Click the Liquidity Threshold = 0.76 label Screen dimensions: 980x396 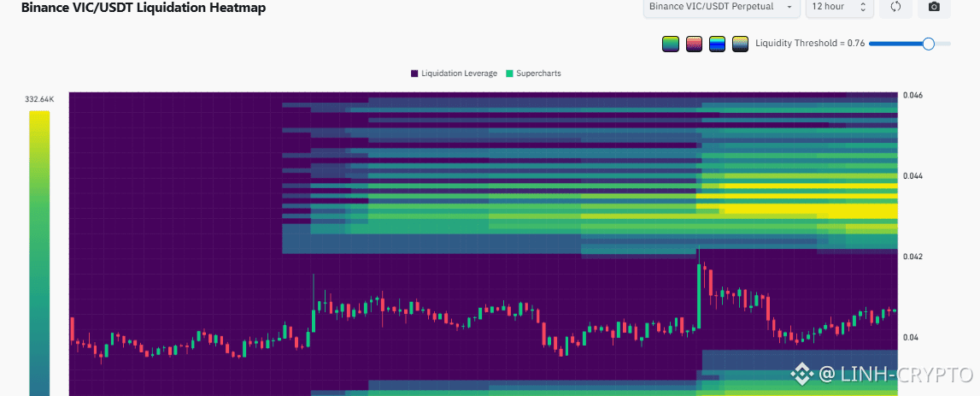pyautogui.click(x=809, y=43)
